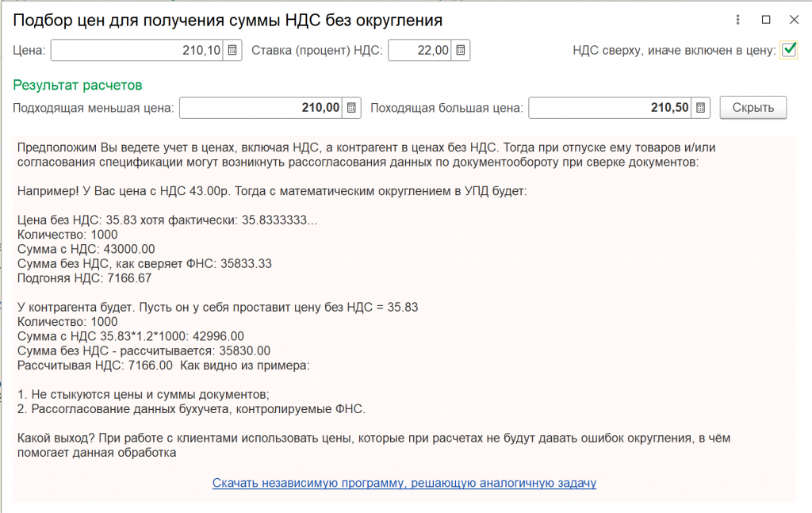Toggle the НДС сверху checkbox
812x513 pixels.
(x=789, y=50)
